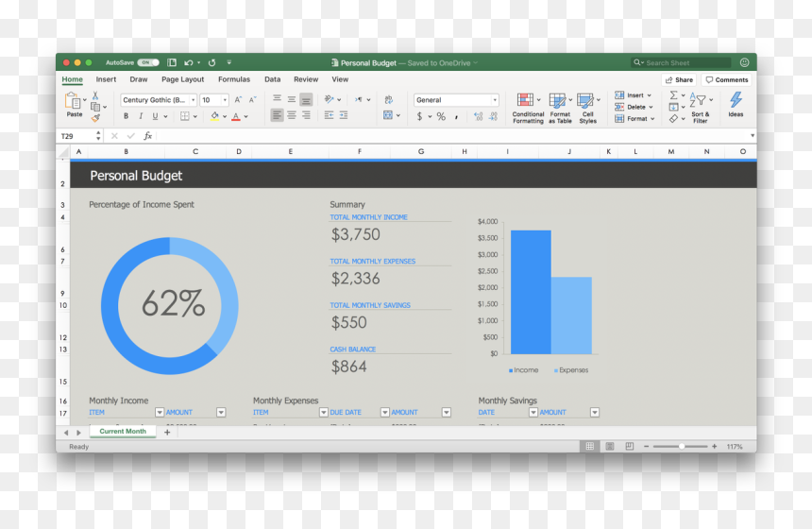Click the Undo arrow icon
The width and height of the screenshot is (812, 529).
point(189,62)
